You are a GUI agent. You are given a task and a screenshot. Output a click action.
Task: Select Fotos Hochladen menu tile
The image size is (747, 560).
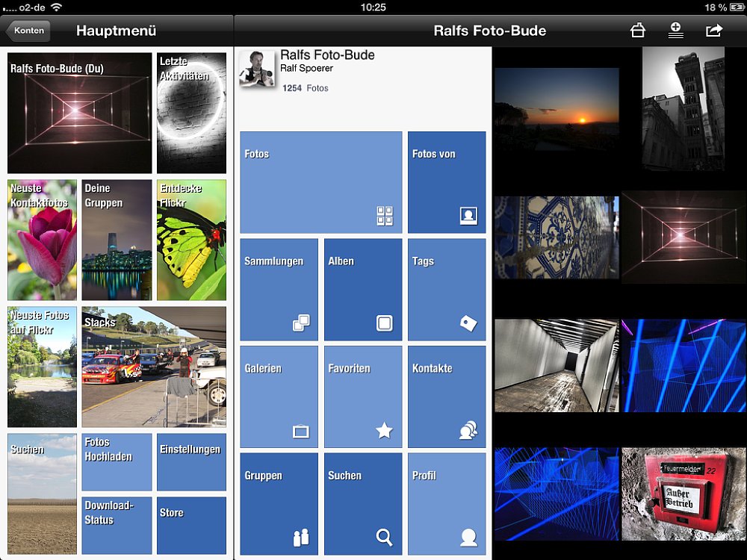117,461
